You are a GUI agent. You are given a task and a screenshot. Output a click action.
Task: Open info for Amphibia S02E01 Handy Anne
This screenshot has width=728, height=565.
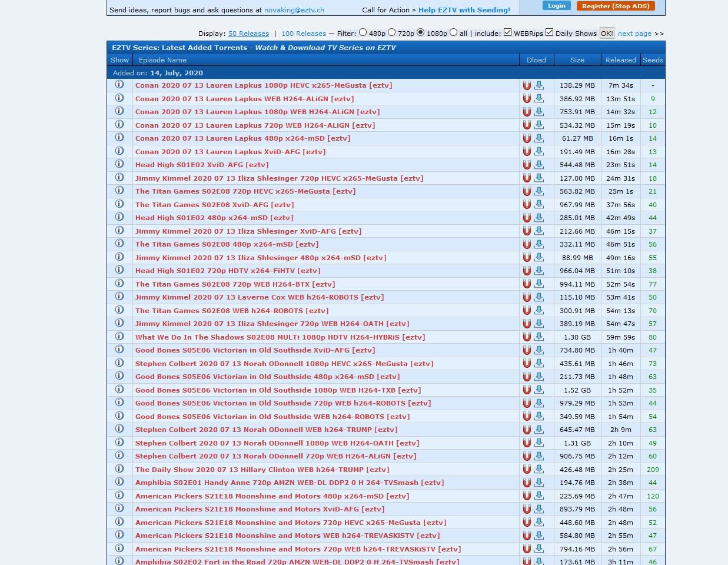(x=119, y=483)
